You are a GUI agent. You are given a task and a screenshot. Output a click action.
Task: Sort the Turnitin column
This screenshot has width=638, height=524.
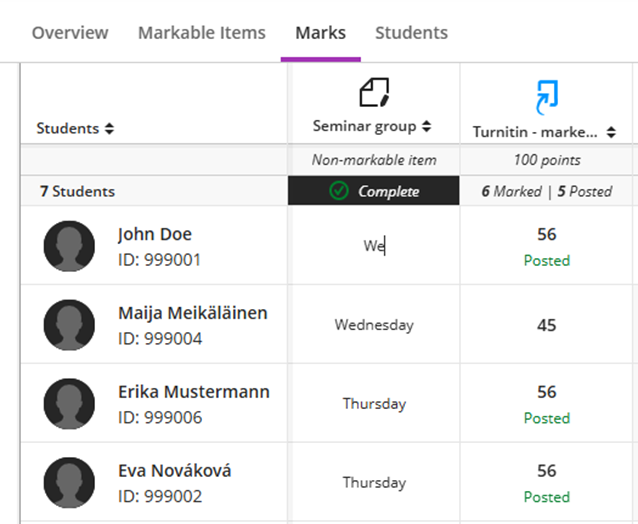610,132
